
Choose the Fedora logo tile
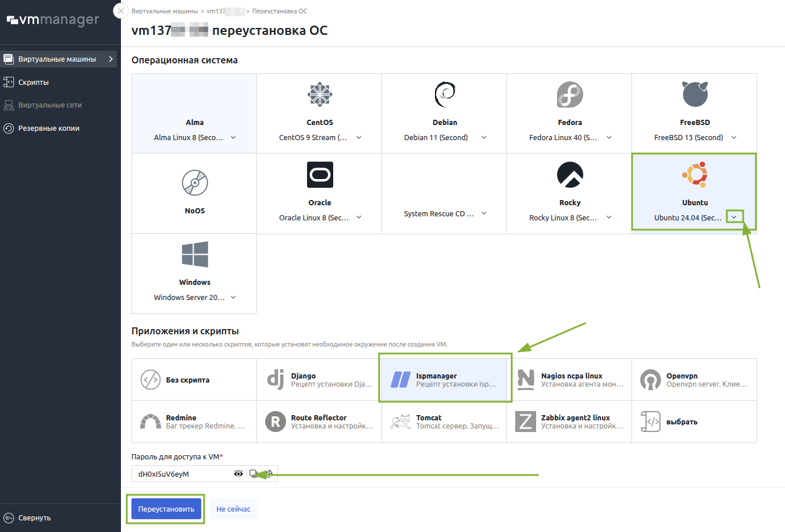tap(570, 95)
